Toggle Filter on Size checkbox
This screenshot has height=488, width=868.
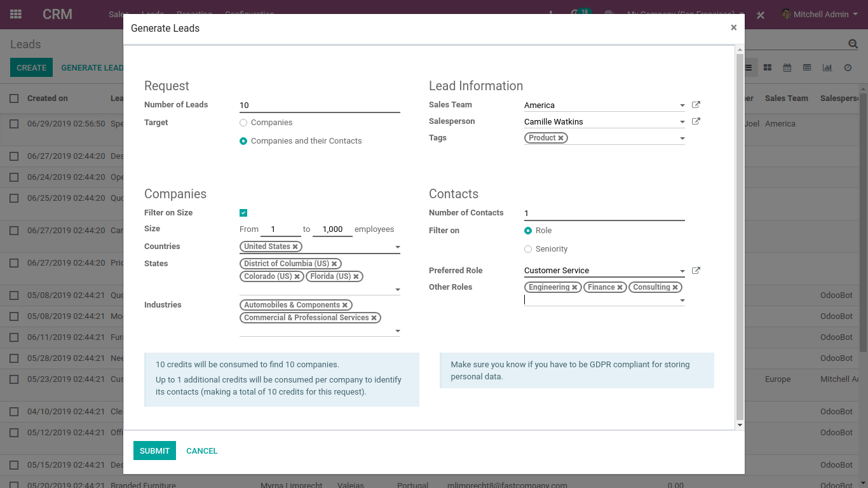coord(243,213)
